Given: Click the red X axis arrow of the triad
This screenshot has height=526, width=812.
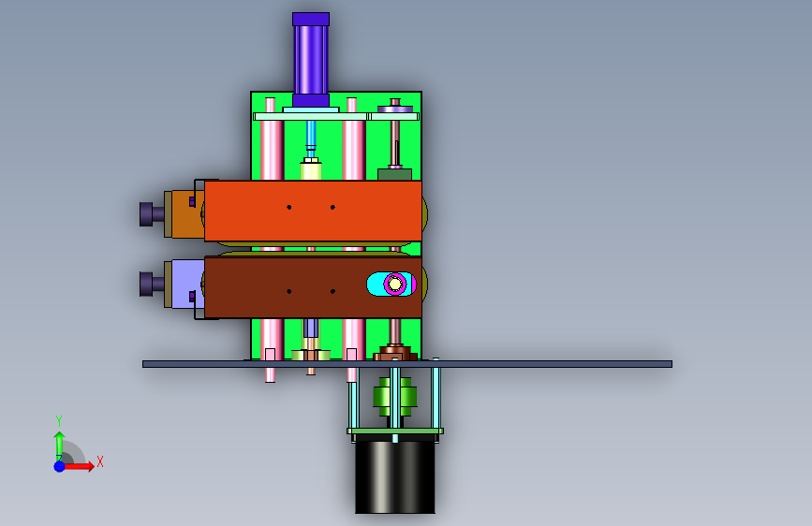Looking at the screenshot, I should click(80, 466).
